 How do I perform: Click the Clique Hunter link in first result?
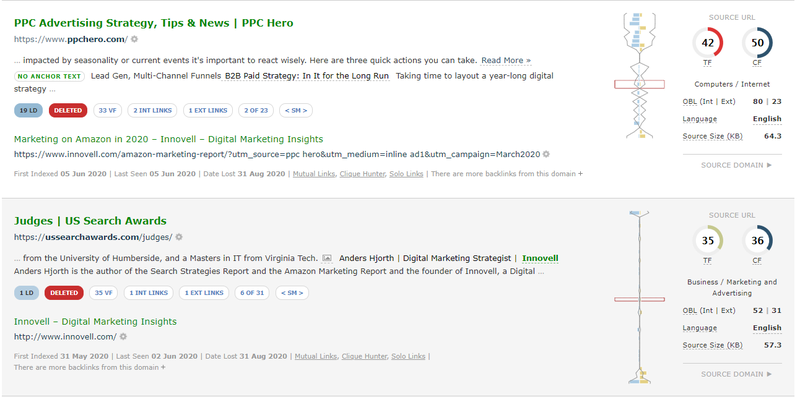tap(361, 174)
